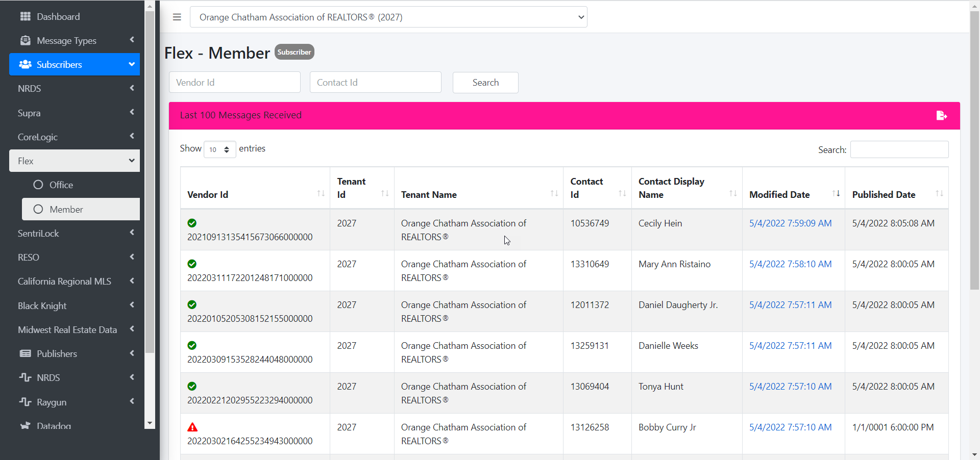Click the Subscribers people icon
Viewport: 980px width, 460px height.
(25, 64)
